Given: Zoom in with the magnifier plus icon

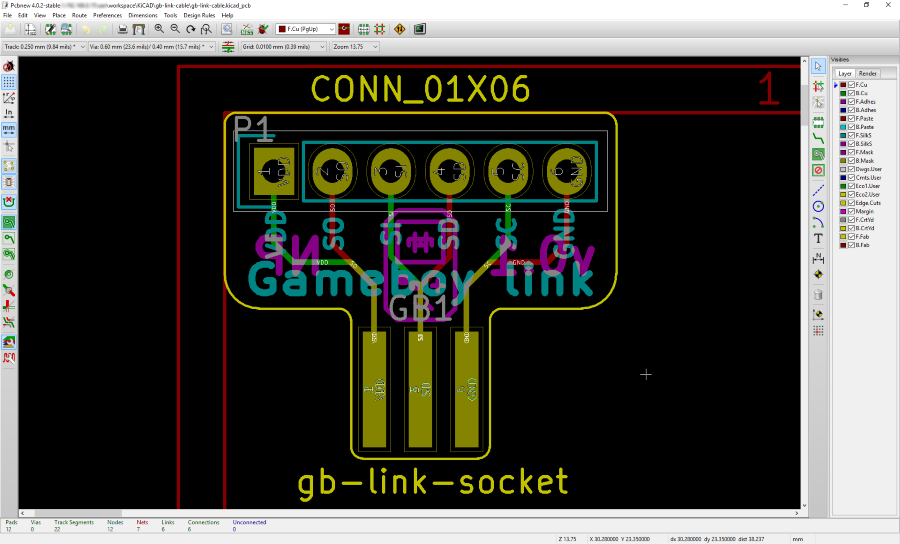Looking at the screenshot, I should 159,29.
